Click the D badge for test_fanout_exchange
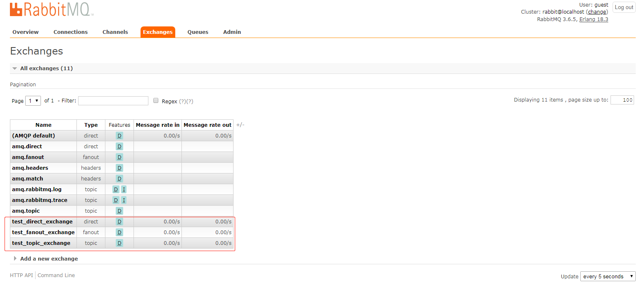Viewport: 644px width, 287px height. tap(119, 232)
